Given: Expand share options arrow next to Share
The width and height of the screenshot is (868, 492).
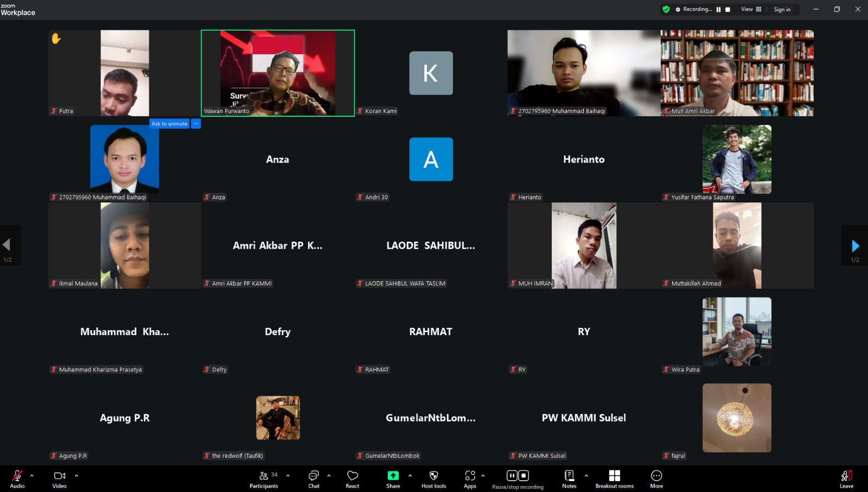Looking at the screenshot, I should tap(410, 476).
